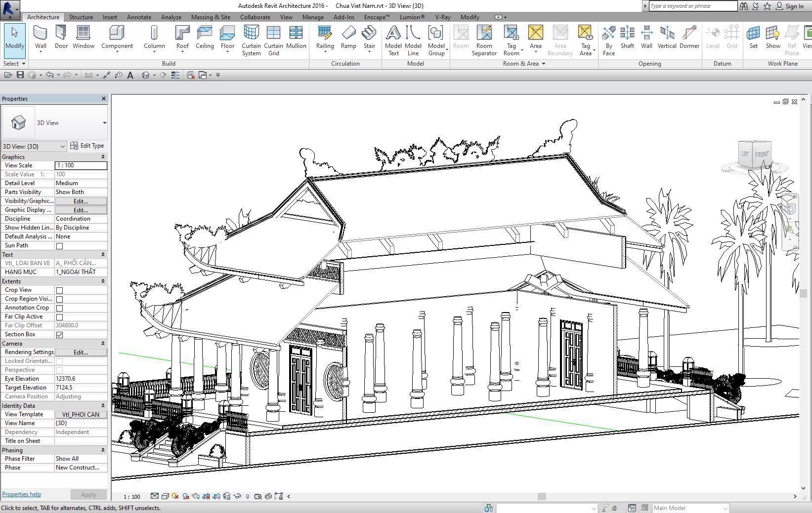Collapse the Graphics properties section
The height and width of the screenshot is (513, 812).
pos(103,157)
